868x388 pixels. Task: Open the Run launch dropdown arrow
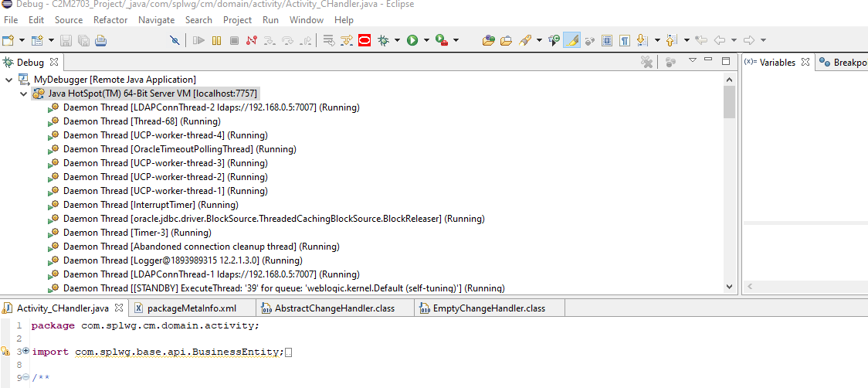[427, 40]
